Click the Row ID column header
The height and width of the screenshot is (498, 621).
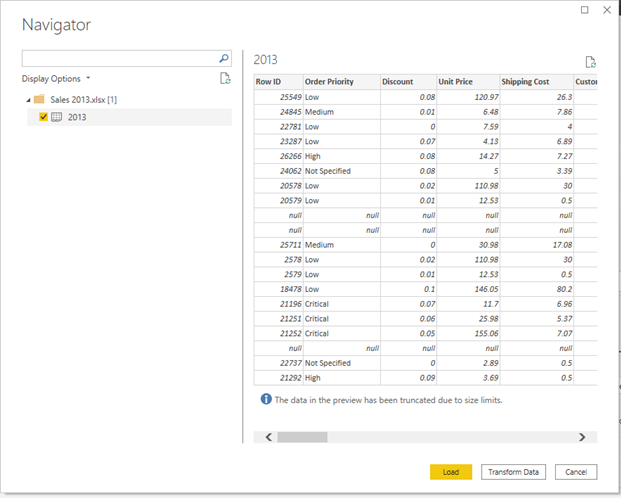point(278,82)
